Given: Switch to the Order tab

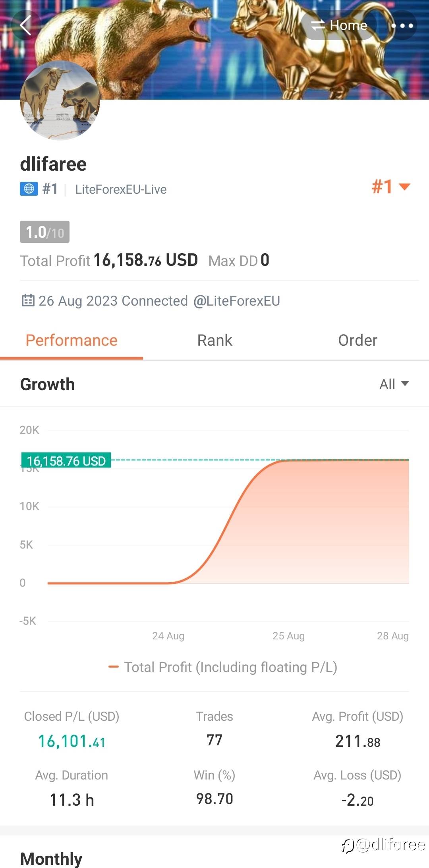Looking at the screenshot, I should point(357,341).
